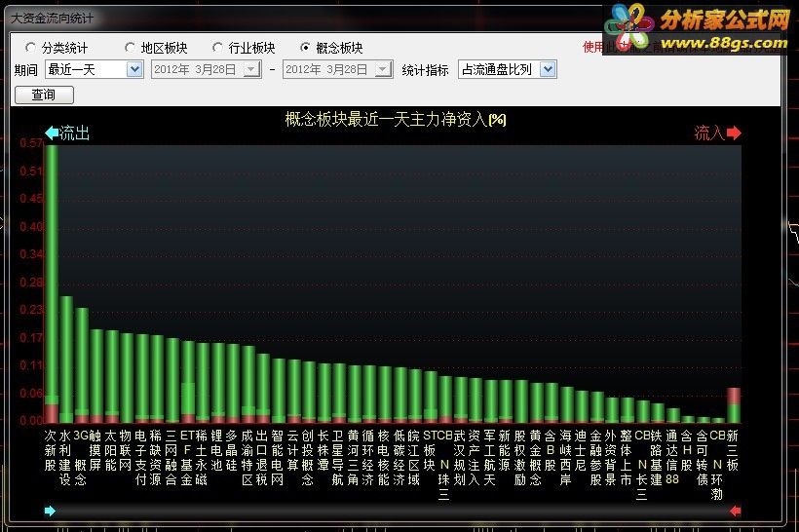Open the start date picker dropdown arrow
Screen dimensions: 799x532
click(x=251, y=69)
